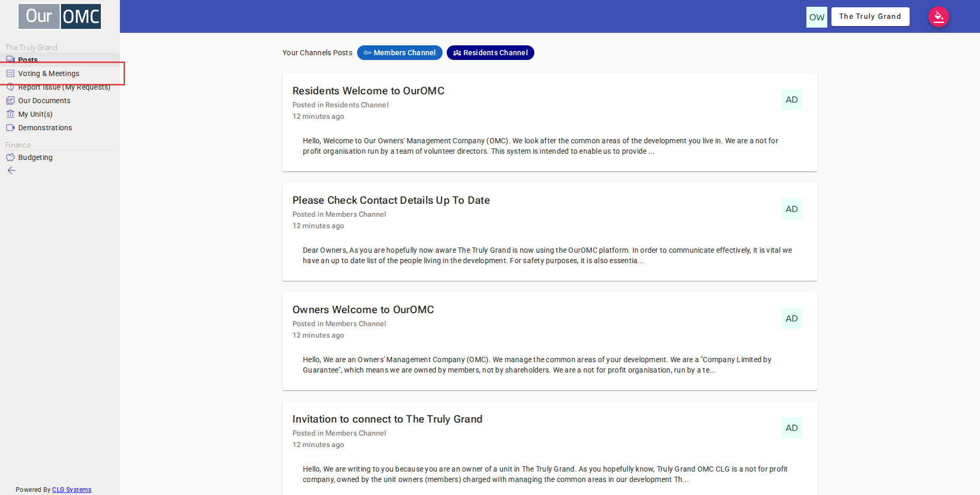980x495 pixels.
Task: Open Budgeting menu item
Action: click(60, 157)
